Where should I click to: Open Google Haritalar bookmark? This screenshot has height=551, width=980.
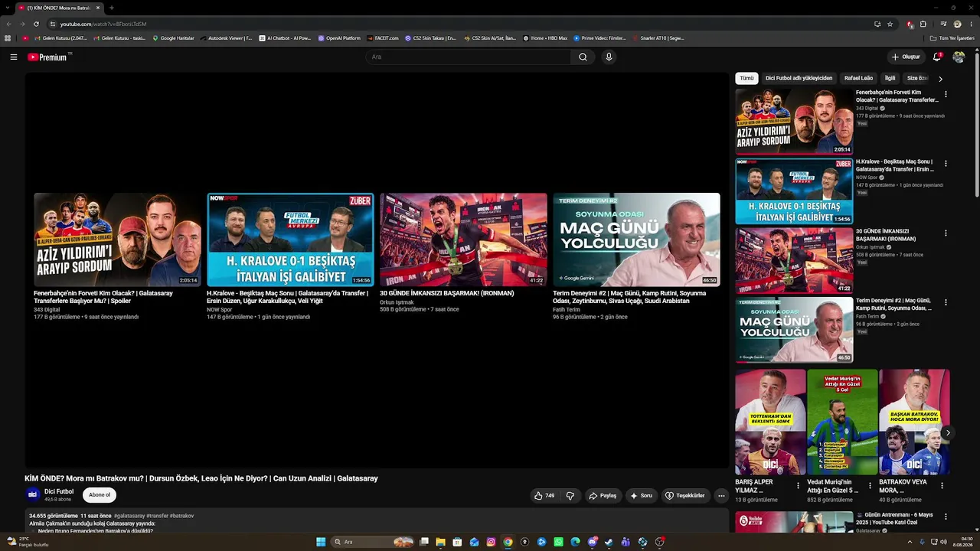coord(173,38)
